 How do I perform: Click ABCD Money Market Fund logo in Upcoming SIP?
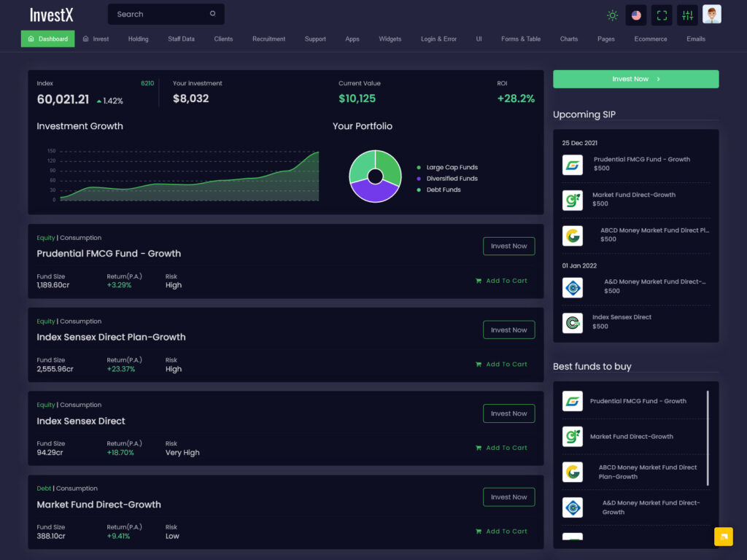click(572, 236)
